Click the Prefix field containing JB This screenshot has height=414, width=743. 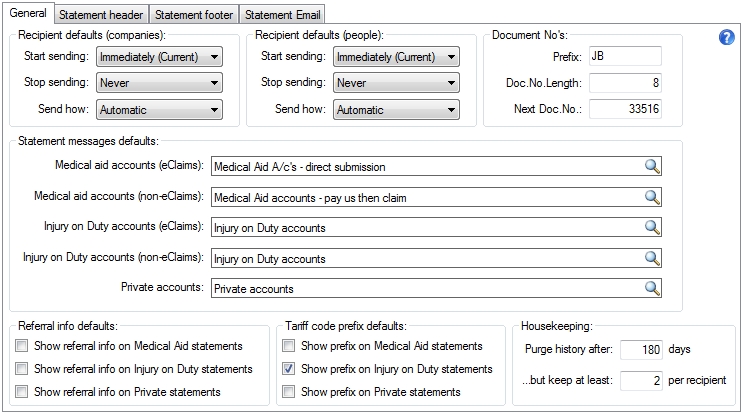tap(625, 56)
